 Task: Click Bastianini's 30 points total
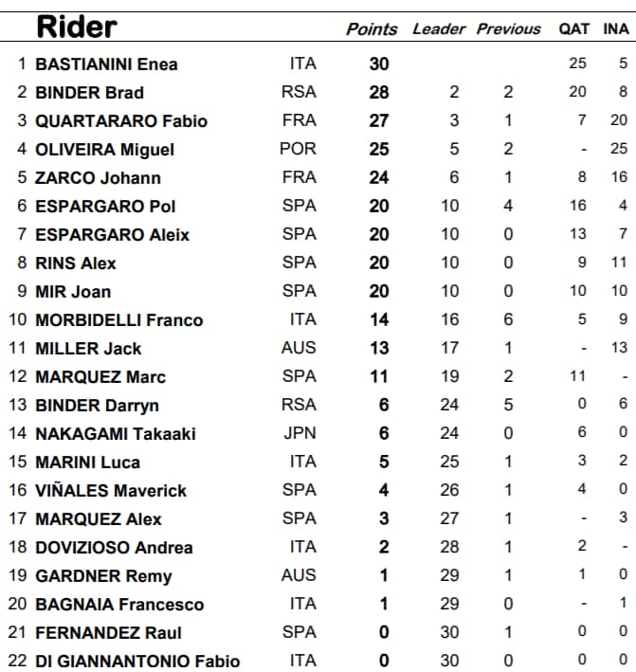click(379, 64)
